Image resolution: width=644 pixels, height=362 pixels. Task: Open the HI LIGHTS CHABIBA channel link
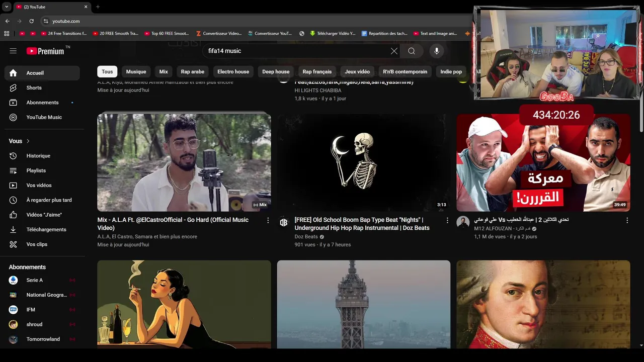point(318,90)
